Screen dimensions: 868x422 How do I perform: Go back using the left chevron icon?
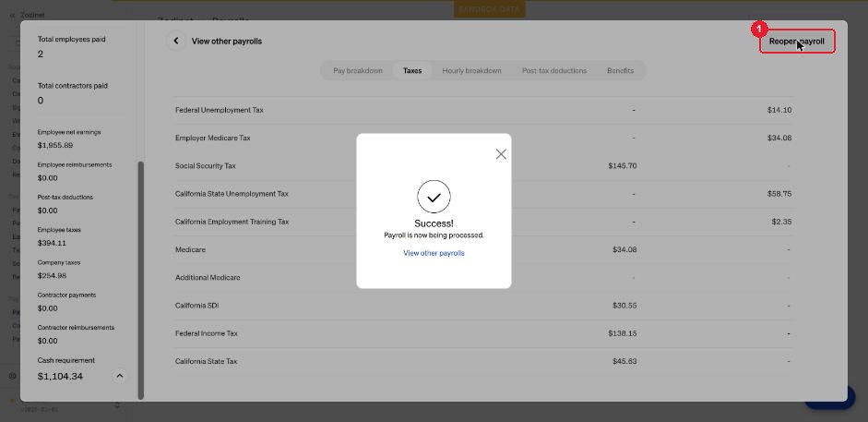click(176, 41)
